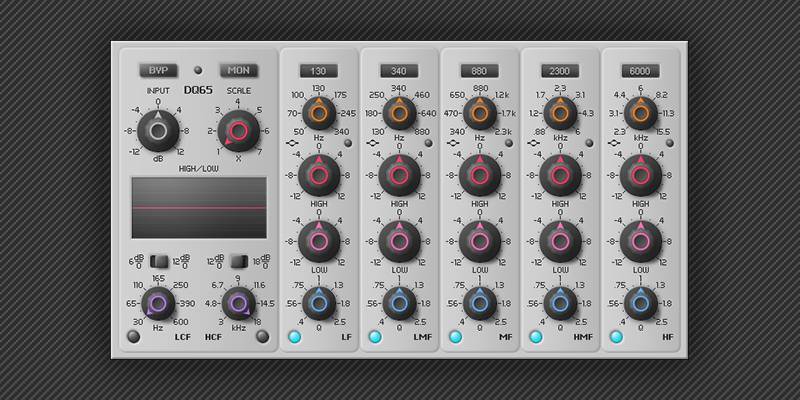Click the blue Q knob in LMF band
The width and height of the screenshot is (800, 400).
point(399,304)
